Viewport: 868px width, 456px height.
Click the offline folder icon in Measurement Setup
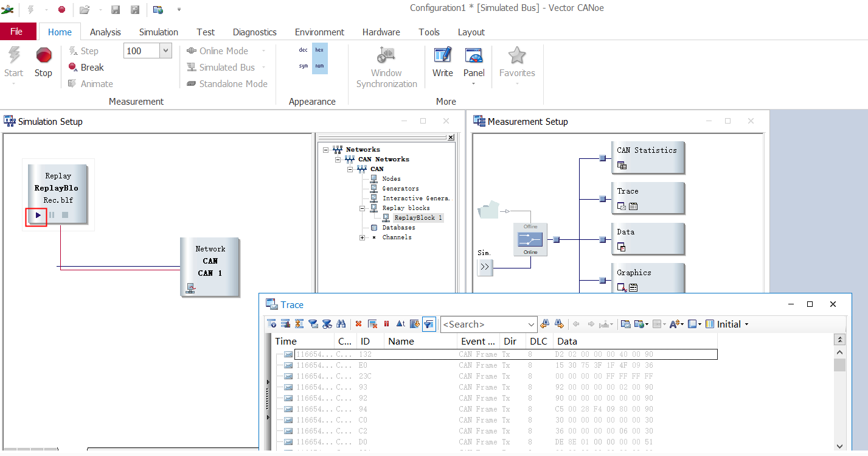click(x=488, y=210)
